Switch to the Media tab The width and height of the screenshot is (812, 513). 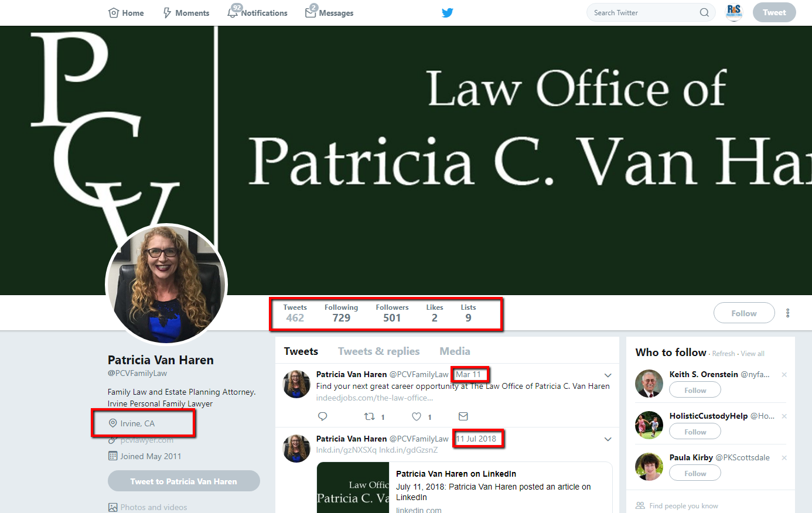pos(455,351)
